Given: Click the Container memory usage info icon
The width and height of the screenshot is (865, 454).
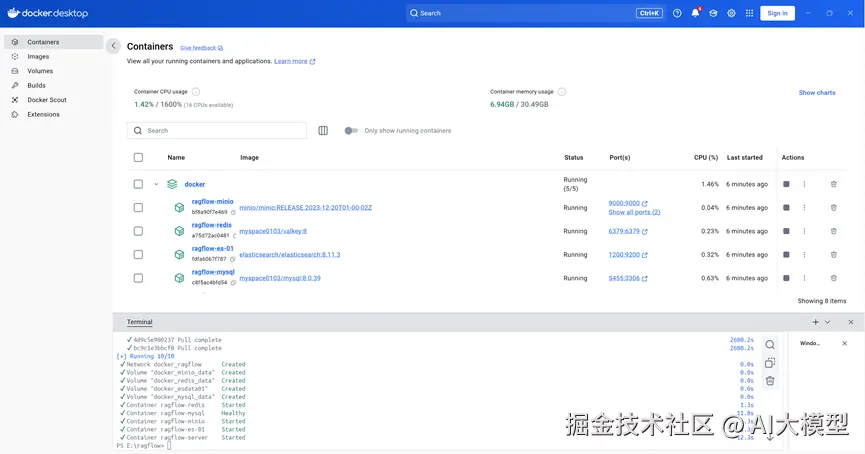Looking at the screenshot, I should tap(562, 92).
